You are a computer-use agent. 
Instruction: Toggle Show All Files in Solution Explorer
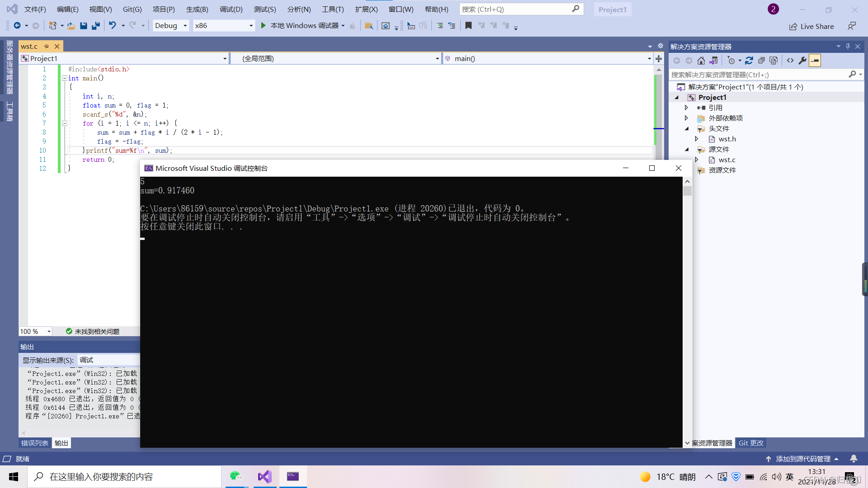click(x=774, y=61)
